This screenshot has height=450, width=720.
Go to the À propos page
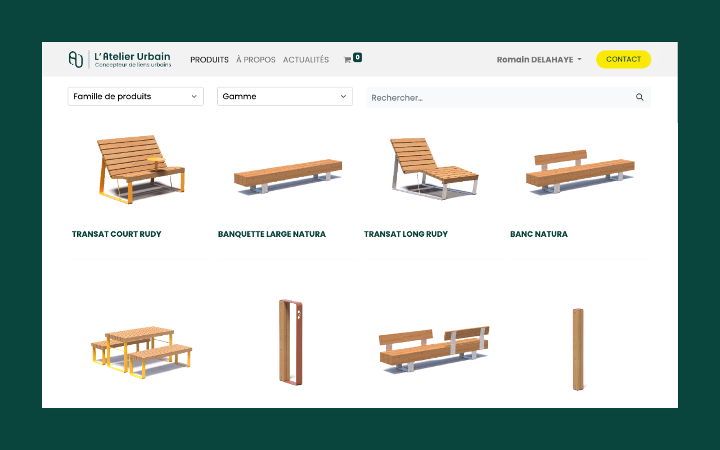point(256,60)
